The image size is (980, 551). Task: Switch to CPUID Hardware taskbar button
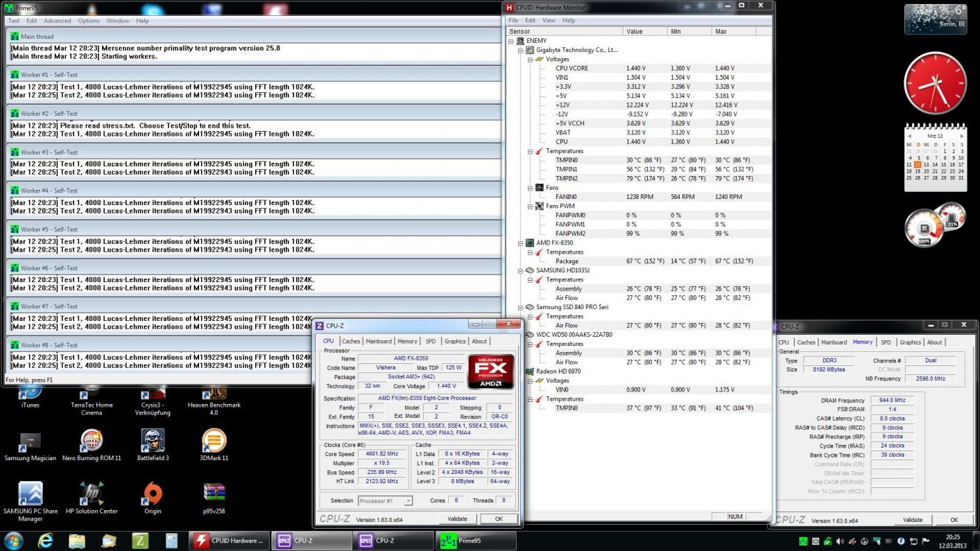[x=230, y=541]
